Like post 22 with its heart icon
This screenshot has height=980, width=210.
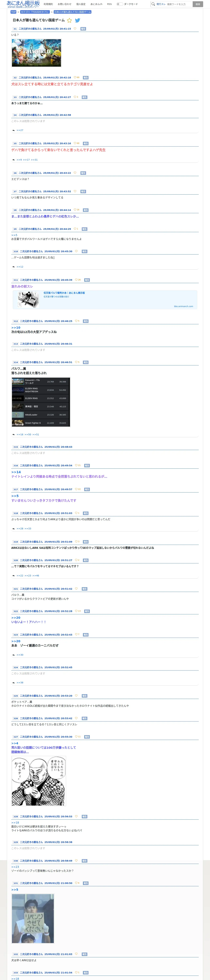(76, 611)
